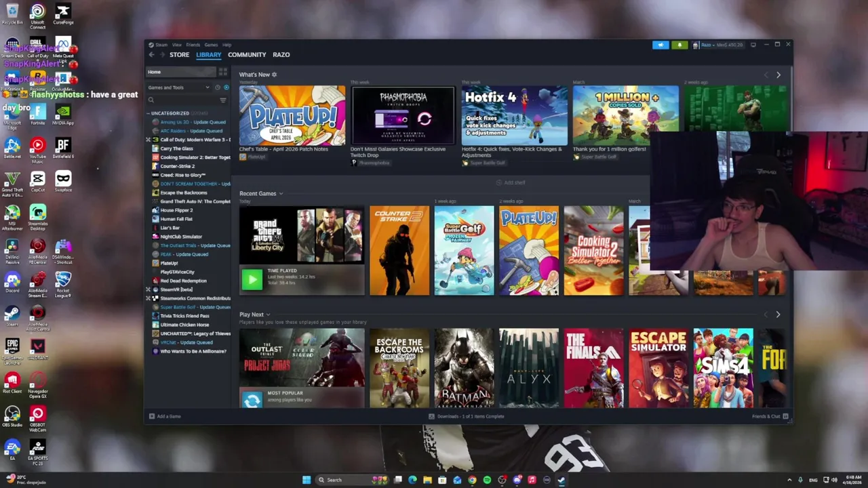Click green Play button for GTA IV
Screen dimensions: 868x488
tap(252, 279)
